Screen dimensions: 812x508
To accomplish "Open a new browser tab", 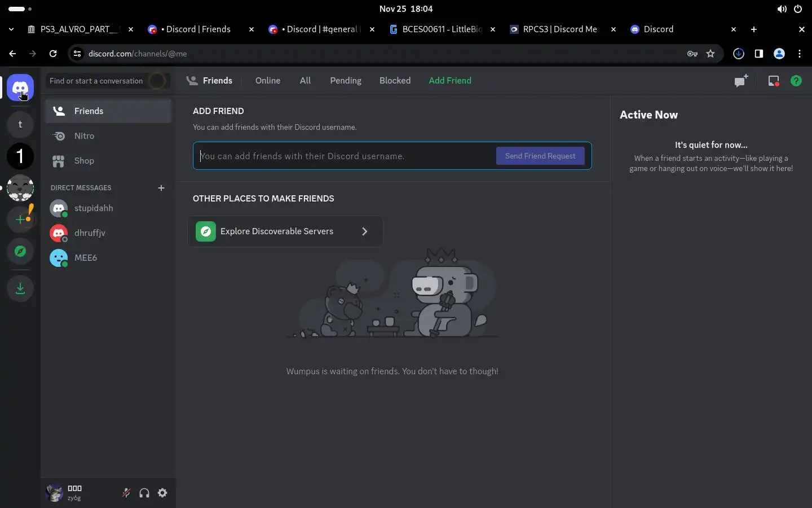I will click(x=754, y=29).
